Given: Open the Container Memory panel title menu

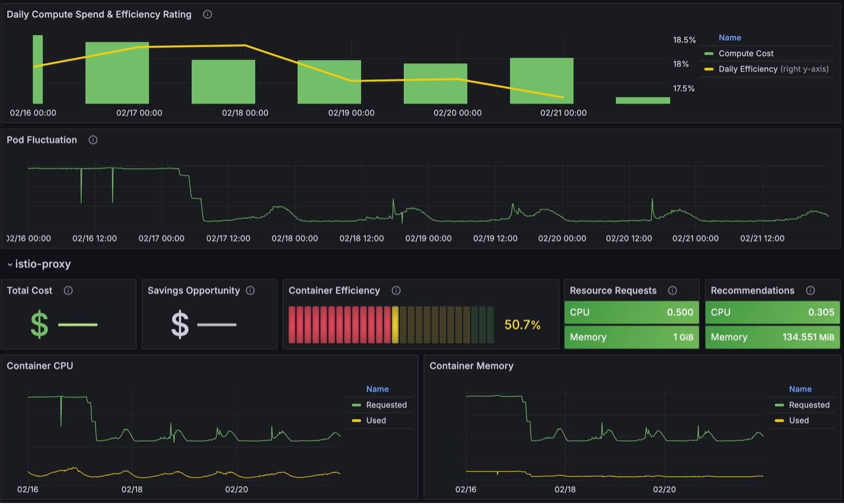Looking at the screenshot, I should coord(471,366).
